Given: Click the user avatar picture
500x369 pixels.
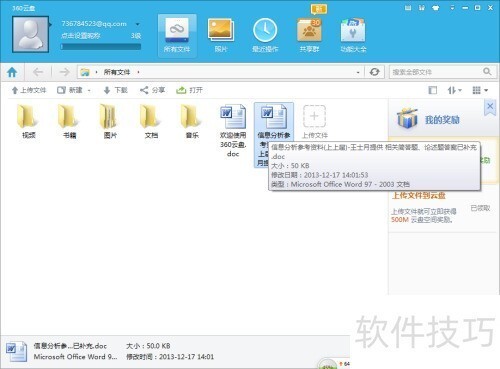Looking at the screenshot, I should tap(30, 34).
